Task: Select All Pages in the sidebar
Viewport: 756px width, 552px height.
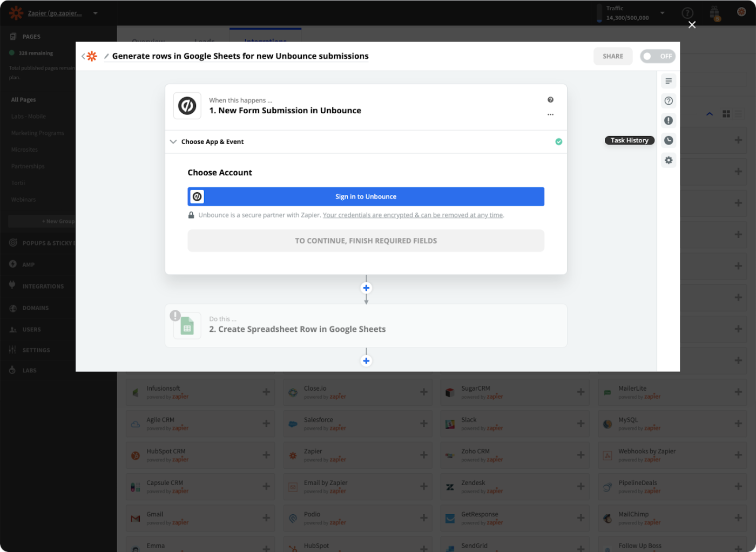Action: [x=24, y=100]
